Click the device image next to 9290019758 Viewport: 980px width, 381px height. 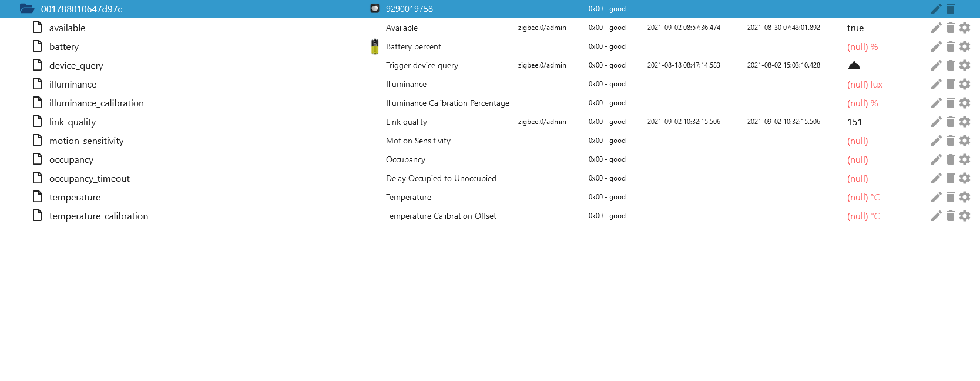point(375,8)
